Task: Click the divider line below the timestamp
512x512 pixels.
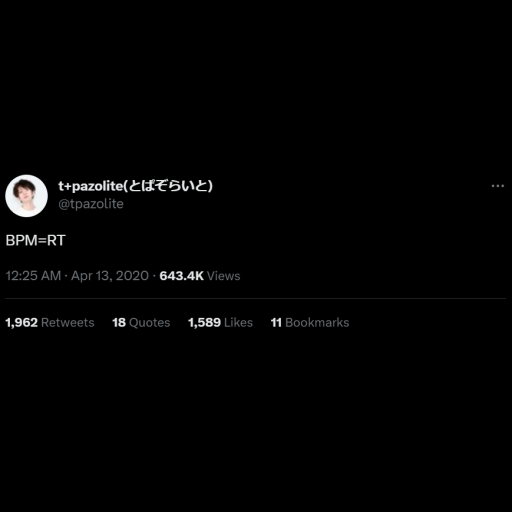Action: tap(256, 299)
